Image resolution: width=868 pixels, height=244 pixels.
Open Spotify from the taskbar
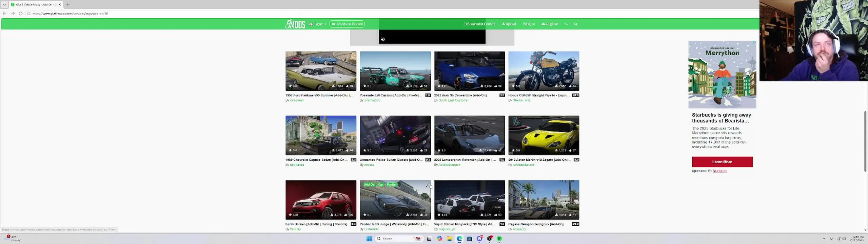coord(499,239)
